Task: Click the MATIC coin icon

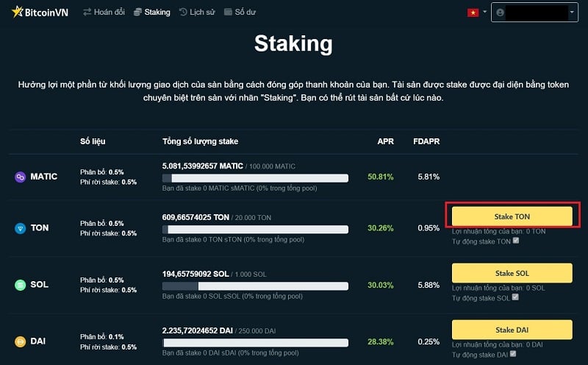Action: 20,177
